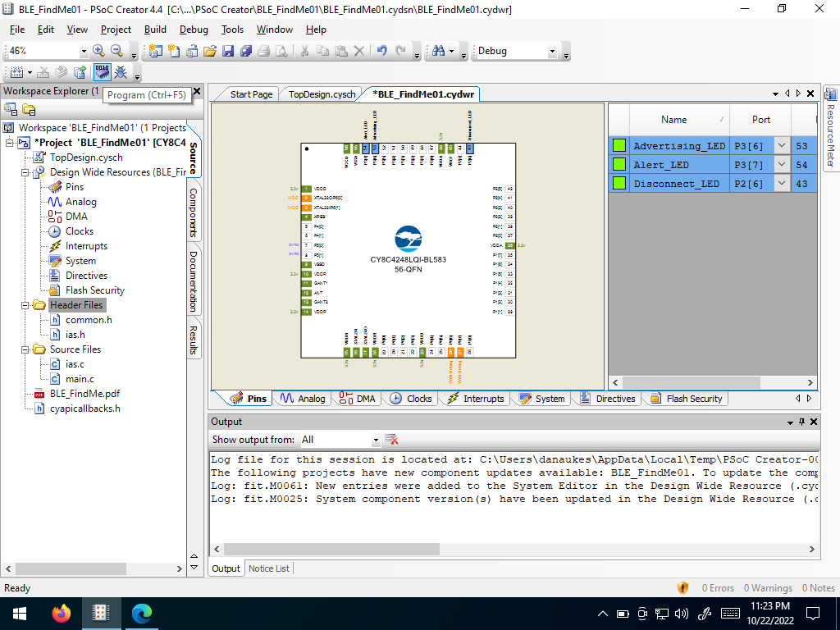840x630 pixels.
Task: Click the Clear output icon
Action: coord(391,440)
